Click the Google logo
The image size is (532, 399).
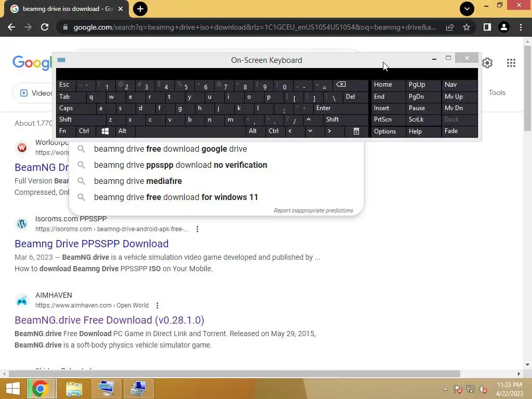(x=32, y=63)
